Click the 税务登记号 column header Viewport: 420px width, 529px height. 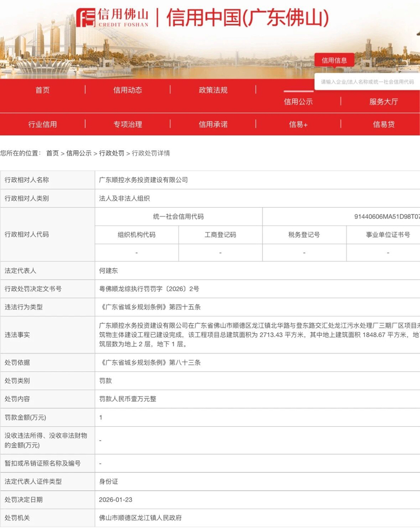coord(304,235)
